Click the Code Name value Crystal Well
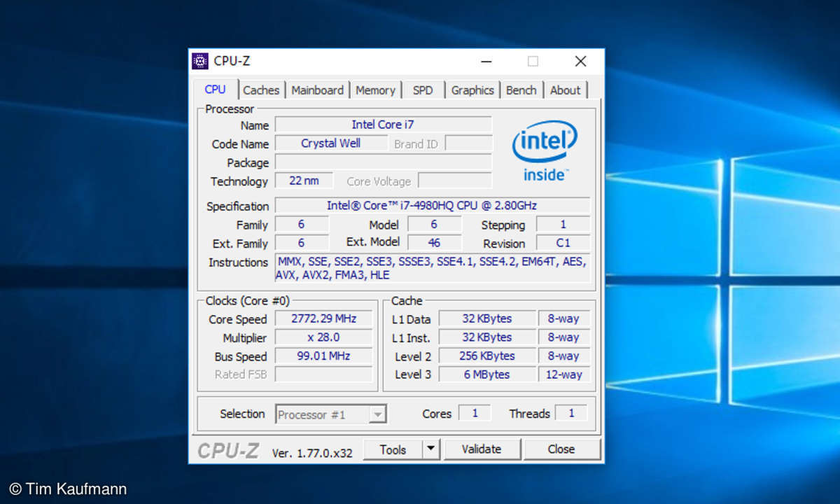Screen dimensions: 840x504 click(330, 143)
